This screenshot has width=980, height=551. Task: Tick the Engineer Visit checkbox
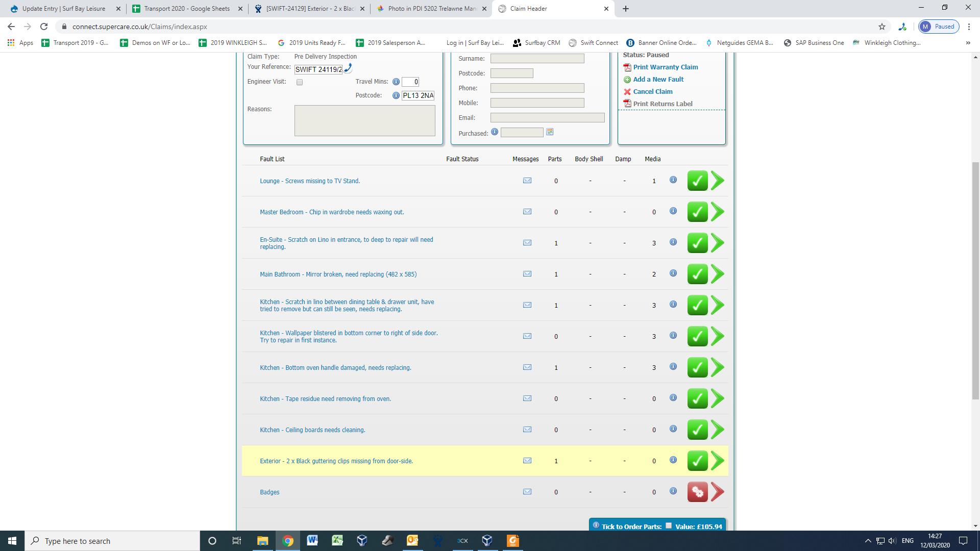(300, 82)
